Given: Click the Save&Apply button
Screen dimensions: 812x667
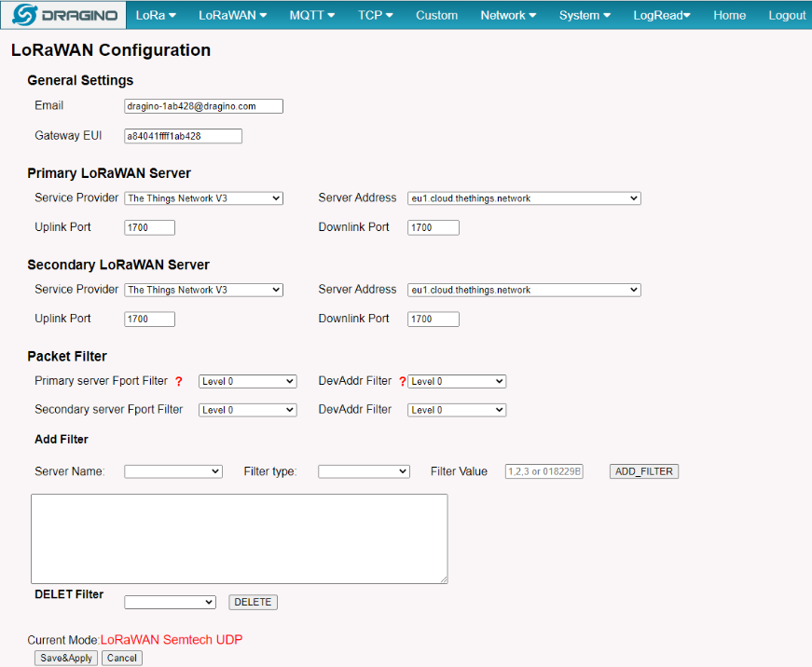Looking at the screenshot, I should pyautogui.click(x=66, y=658).
